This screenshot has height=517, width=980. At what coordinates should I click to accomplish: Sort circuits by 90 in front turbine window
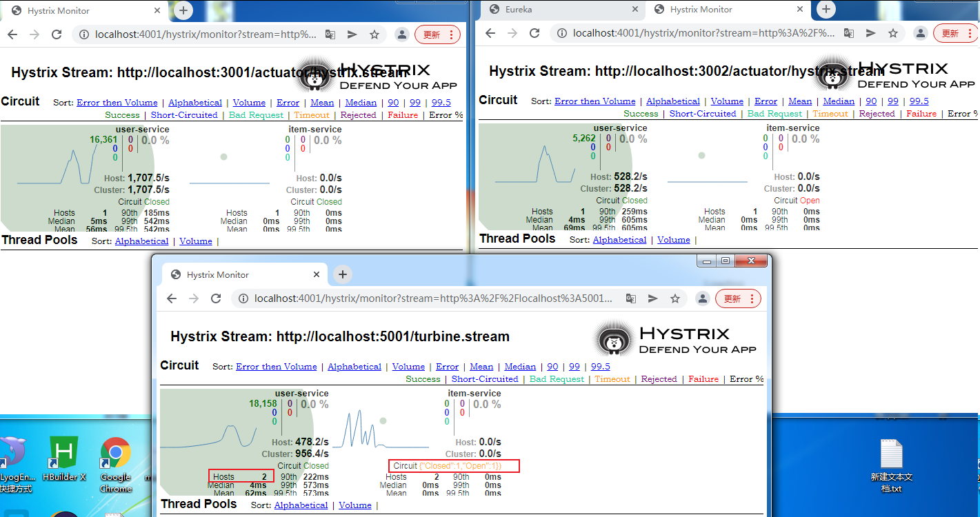pyautogui.click(x=553, y=367)
